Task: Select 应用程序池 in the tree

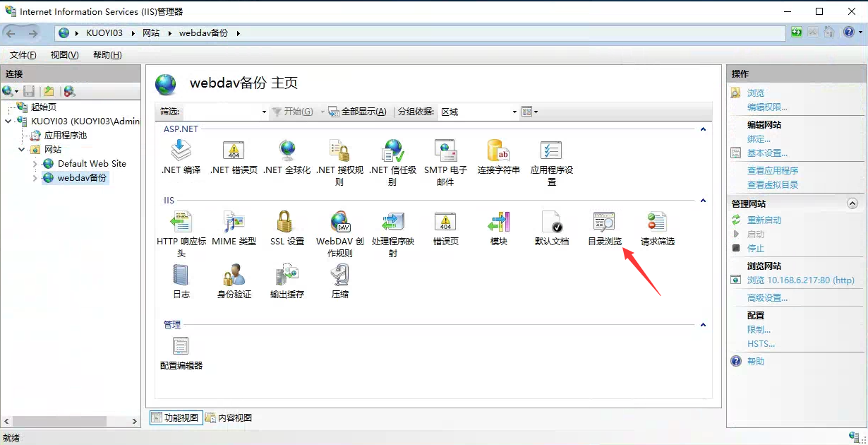Action: [65, 136]
